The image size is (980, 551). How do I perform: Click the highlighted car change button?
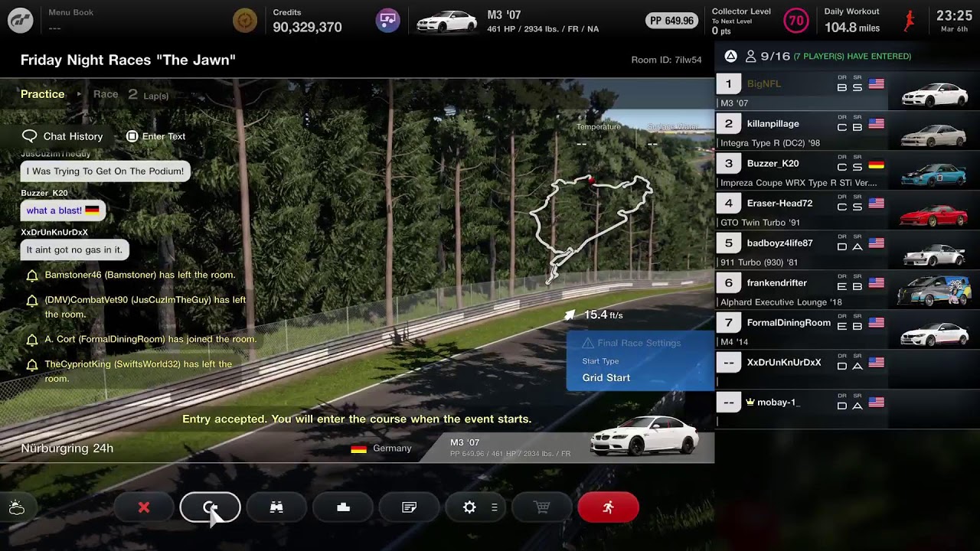211,507
